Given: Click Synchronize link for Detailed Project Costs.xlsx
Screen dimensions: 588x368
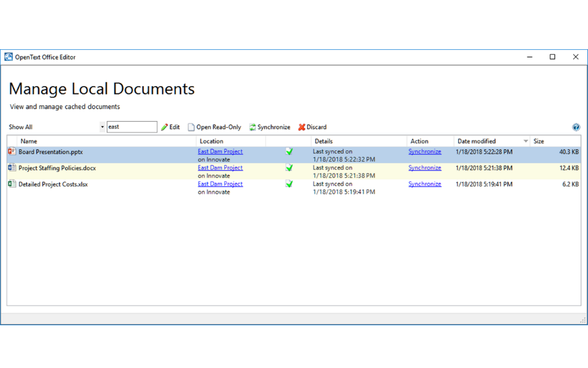Looking at the screenshot, I should (425, 184).
